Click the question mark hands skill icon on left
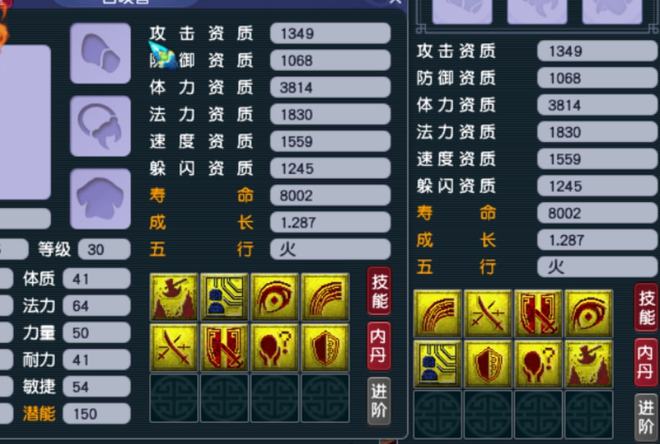This screenshot has height=444, width=660. 275,347
